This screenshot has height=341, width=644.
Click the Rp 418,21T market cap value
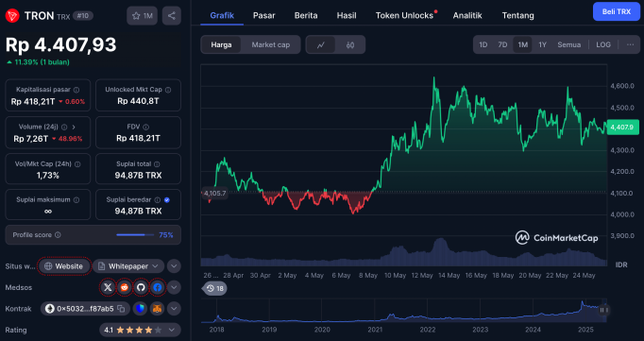(32, 101)
